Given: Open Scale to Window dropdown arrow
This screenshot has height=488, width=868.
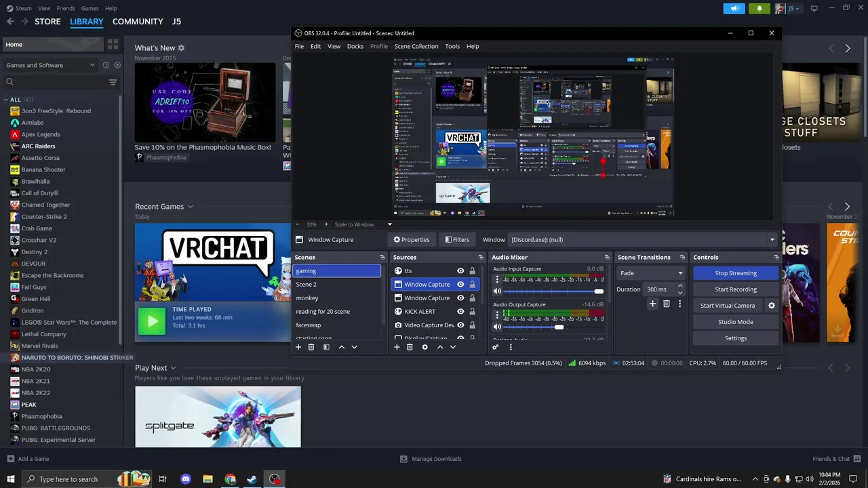Looking at the screenshot, I should click(389, 224).
